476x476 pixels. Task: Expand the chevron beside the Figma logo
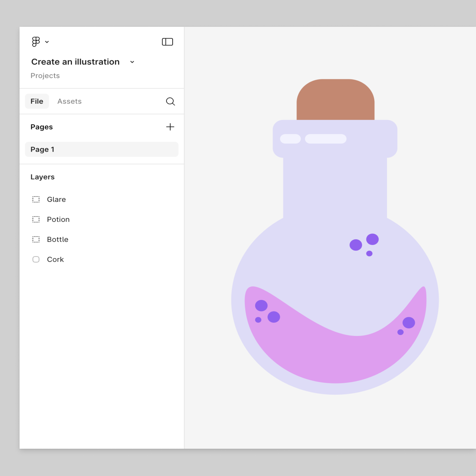point(47,42)
